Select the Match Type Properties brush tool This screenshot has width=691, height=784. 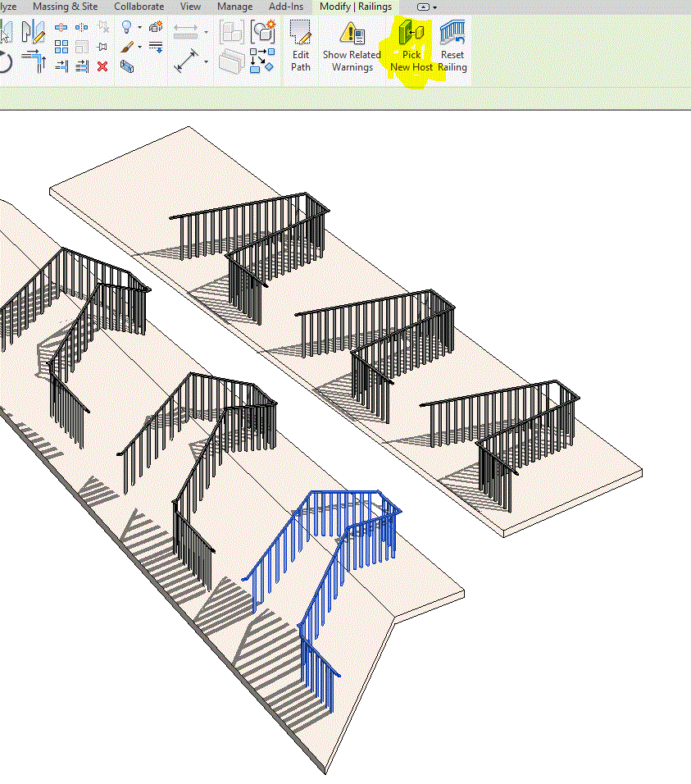[128, 46]
